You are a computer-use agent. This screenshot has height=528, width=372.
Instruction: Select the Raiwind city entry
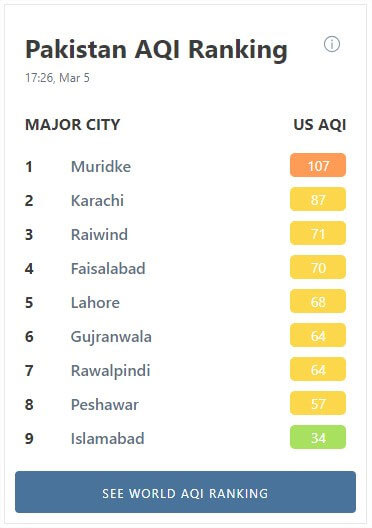coord(99,234)
